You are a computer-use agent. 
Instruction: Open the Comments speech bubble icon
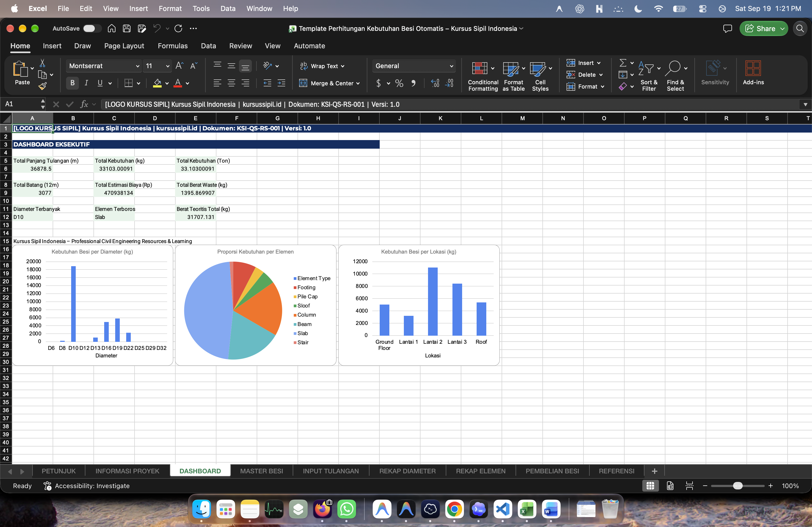coord(727,29)
